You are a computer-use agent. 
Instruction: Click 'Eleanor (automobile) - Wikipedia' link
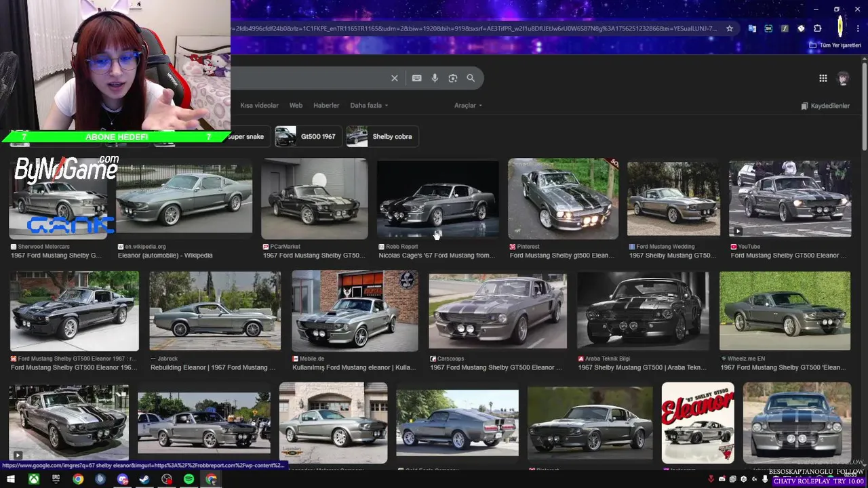click(165, 256)
